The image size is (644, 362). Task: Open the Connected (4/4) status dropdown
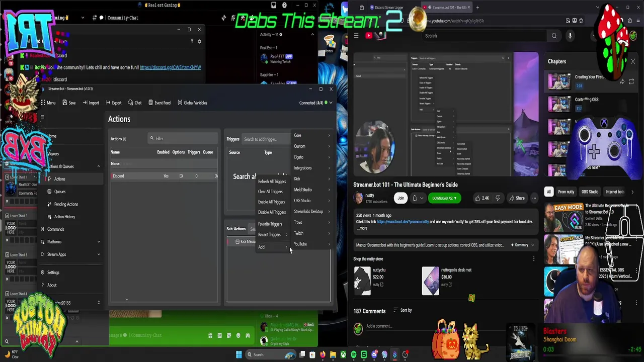315,103
